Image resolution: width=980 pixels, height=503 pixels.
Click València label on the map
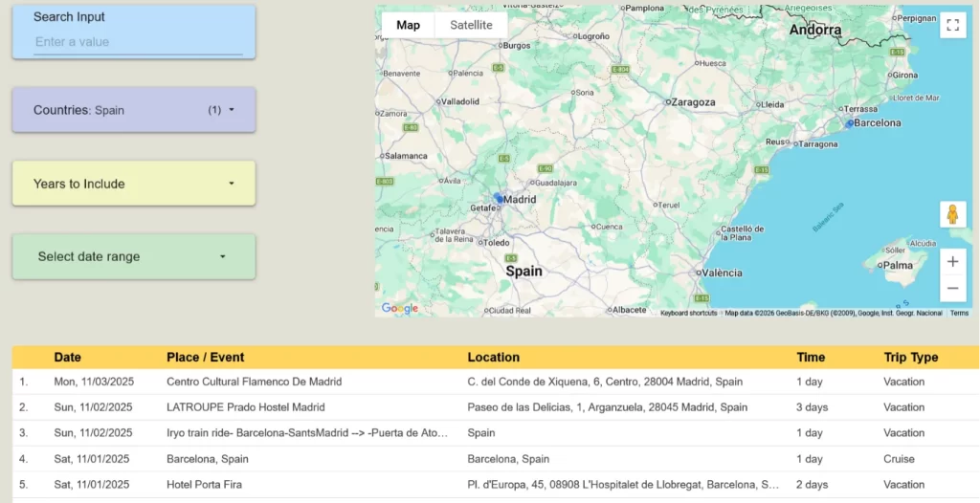722,273
